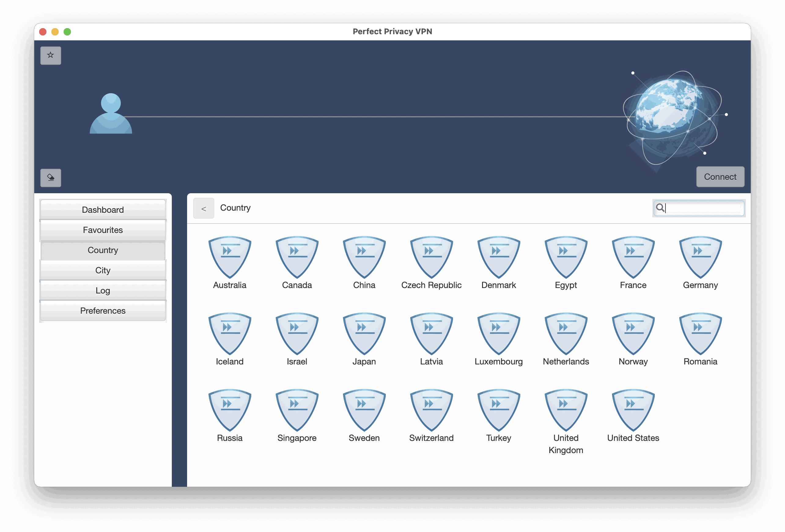Open the Dashboard section
Screen dimensions: 785x532
[x=103, y=210]
